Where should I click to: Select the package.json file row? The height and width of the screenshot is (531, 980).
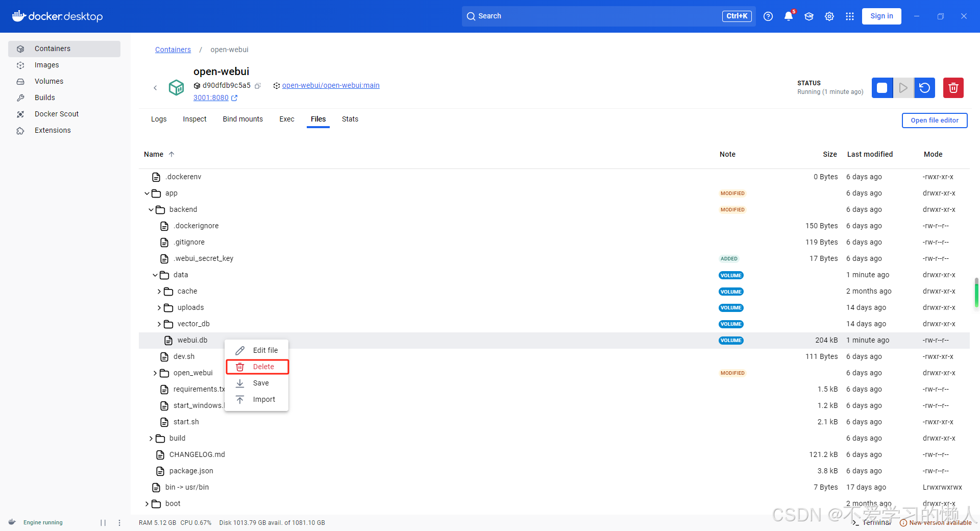[554, 471]
